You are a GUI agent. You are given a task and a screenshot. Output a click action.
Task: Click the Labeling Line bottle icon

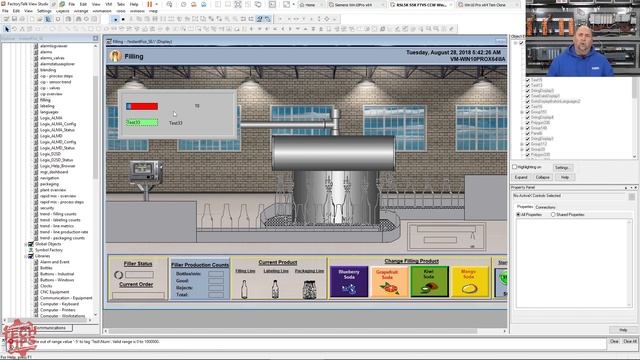click(x=275, y=289)
